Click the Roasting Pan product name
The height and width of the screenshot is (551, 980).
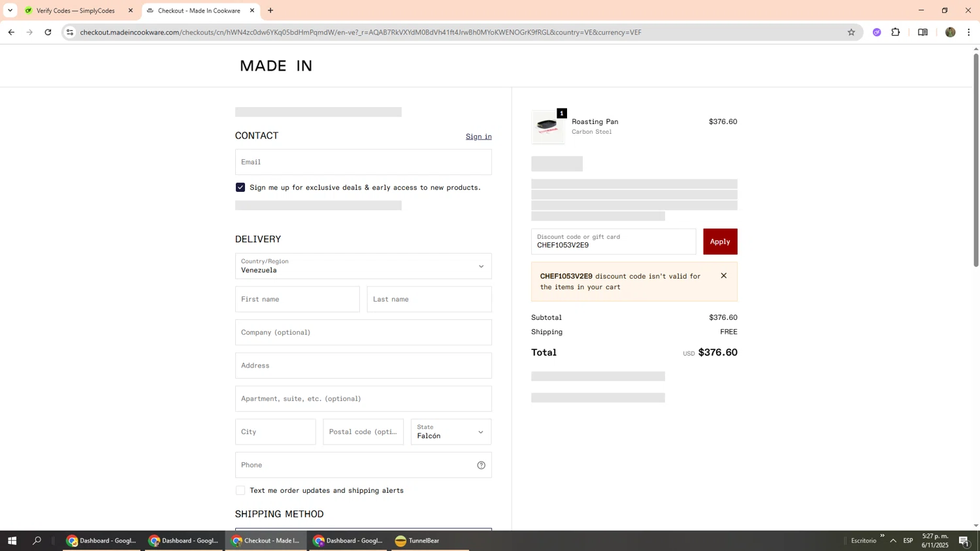point(595,121)
